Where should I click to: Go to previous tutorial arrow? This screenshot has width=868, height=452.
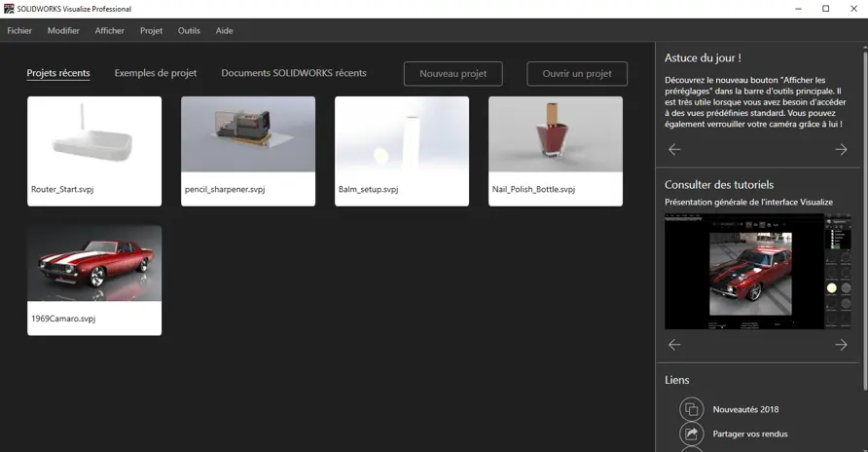674,345
